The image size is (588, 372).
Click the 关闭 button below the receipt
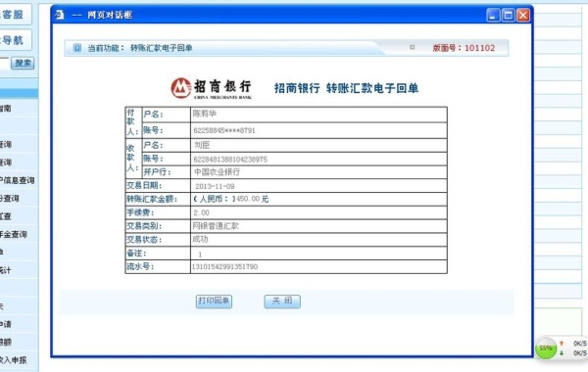282,302
